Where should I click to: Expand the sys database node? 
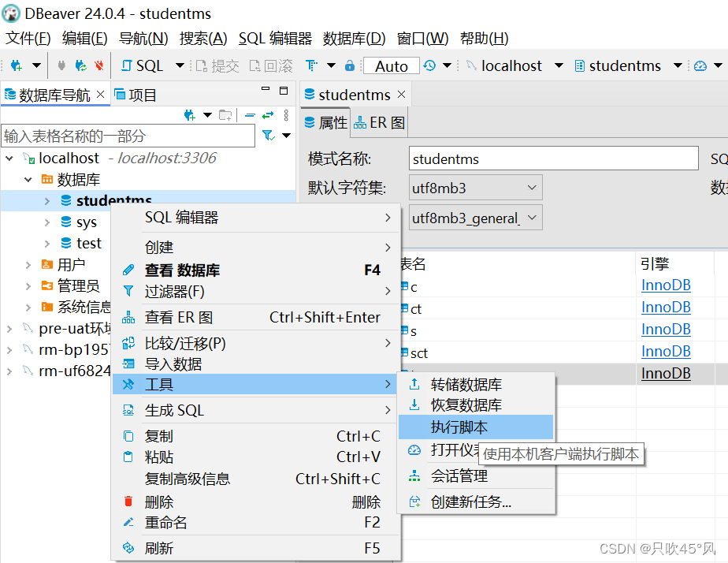(47, 222)
